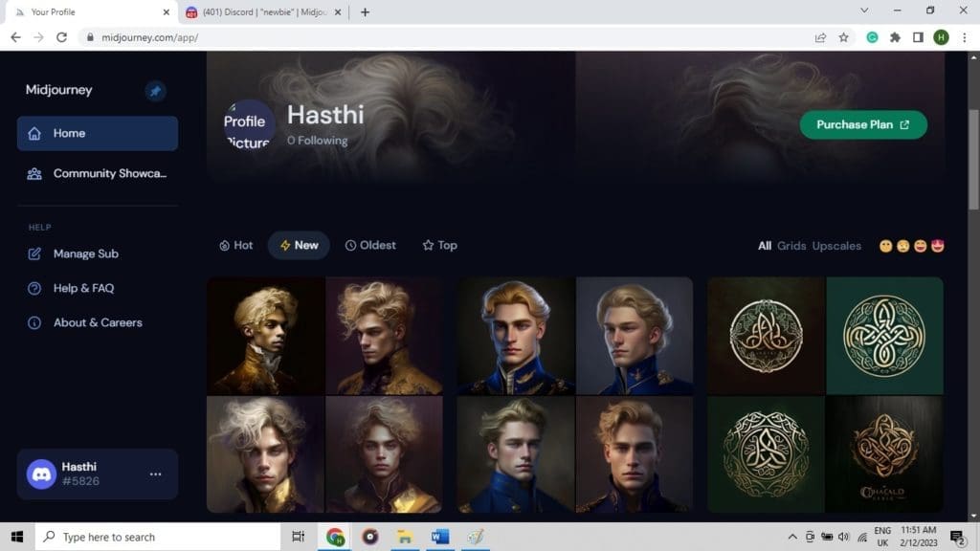Viewport: 980px width, 551px height.
Task: Click the scrollbar down arrow
Action: (x=973, y=516)
